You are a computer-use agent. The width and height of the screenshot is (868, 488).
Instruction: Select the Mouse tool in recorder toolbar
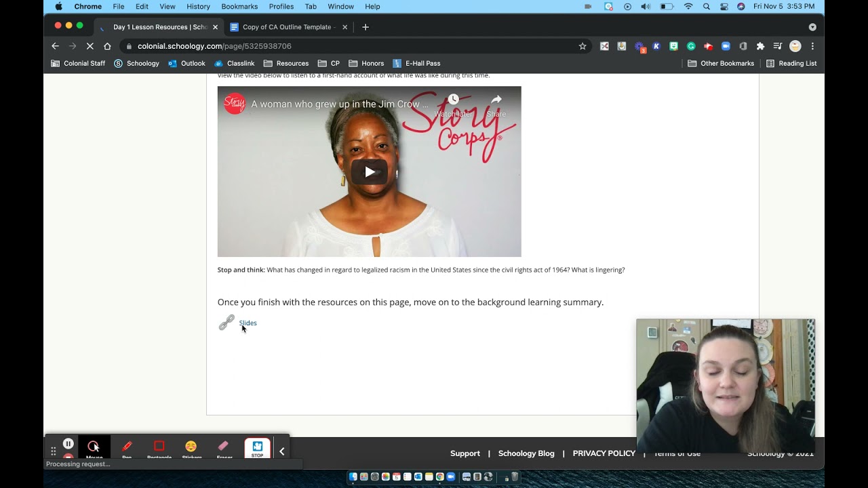(94, 448)
